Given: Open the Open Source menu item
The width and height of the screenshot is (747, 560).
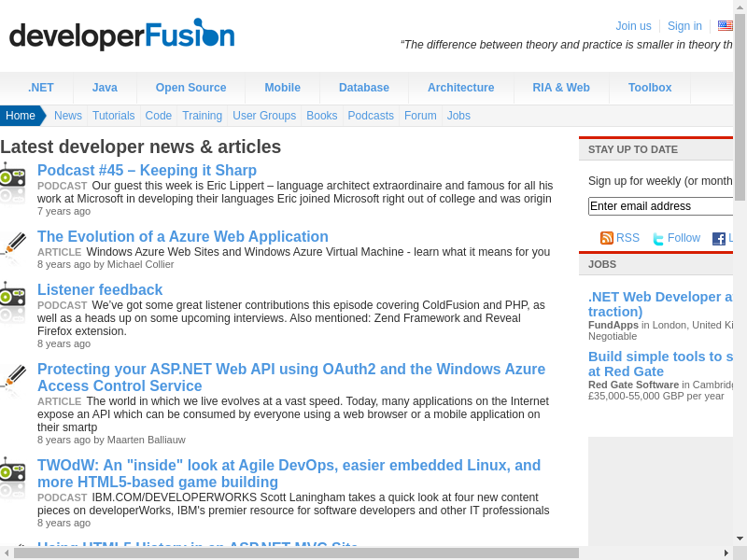Looking at the screenshot, I should 190,88.
